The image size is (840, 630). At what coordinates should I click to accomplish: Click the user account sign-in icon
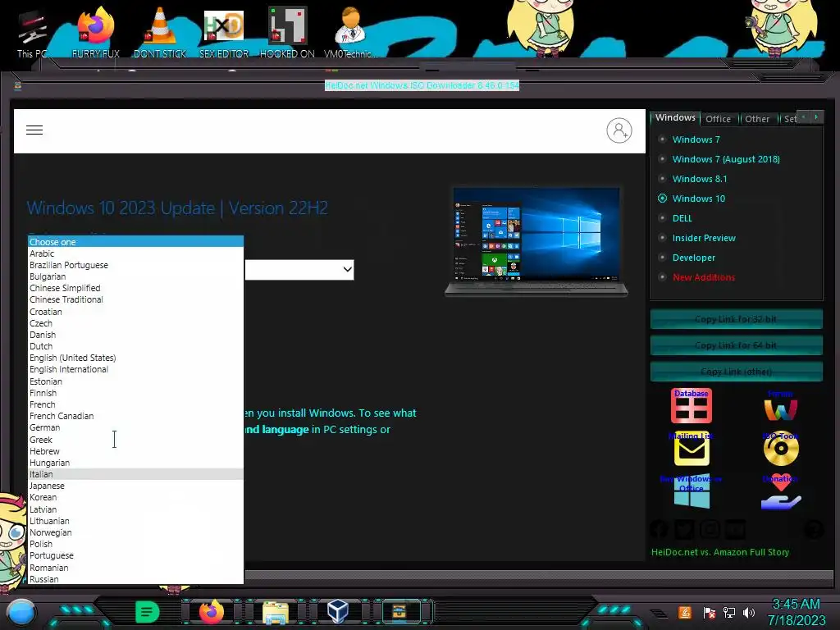(619, 130)
